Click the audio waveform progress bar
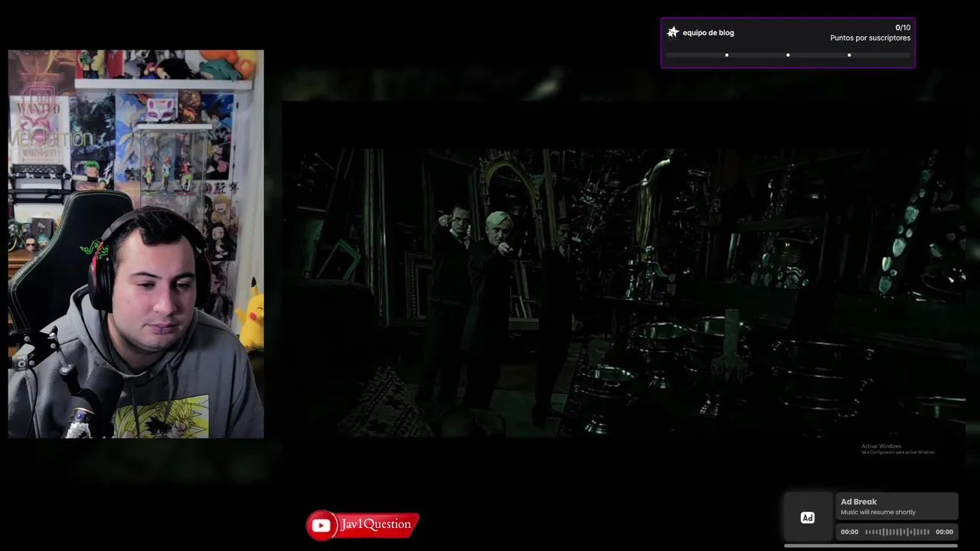 (x=897, y=532)
